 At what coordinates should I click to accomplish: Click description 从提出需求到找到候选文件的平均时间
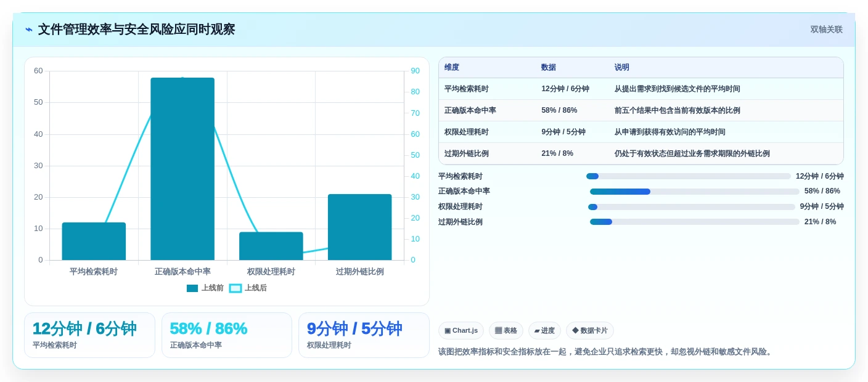pyautogui.click(x=678, y=89)
